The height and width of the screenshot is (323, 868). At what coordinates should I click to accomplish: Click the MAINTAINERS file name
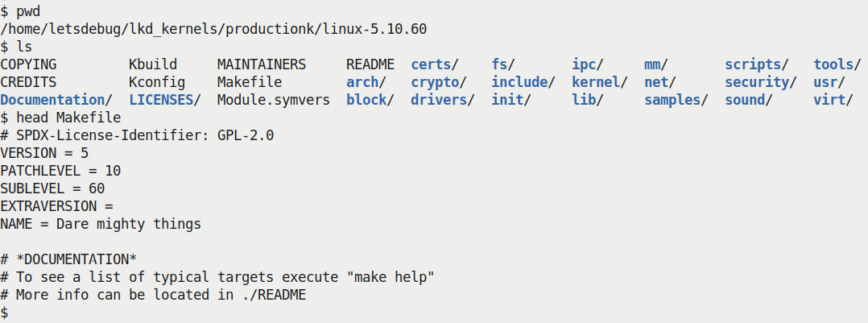261,64
